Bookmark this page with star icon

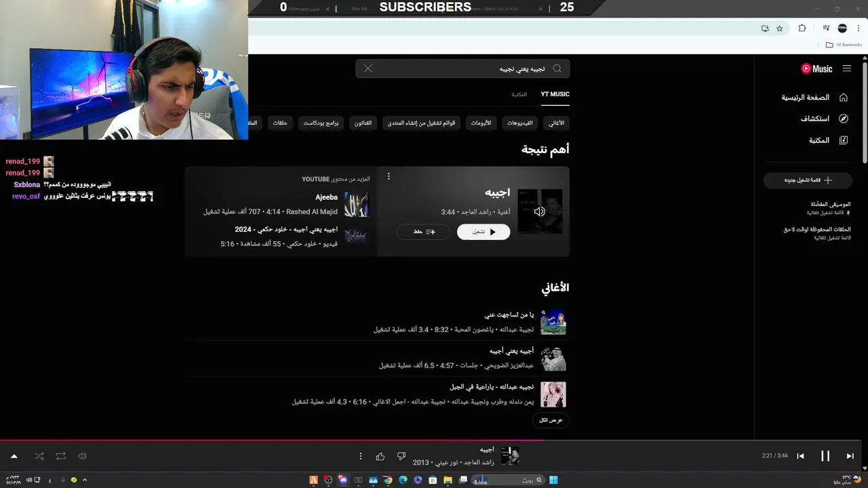tap(780, 28)
